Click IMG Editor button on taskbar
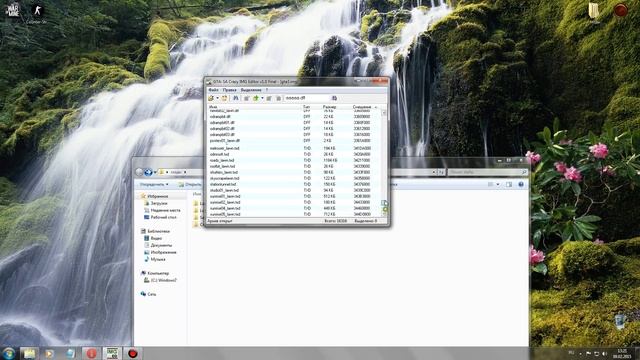 click(112, 353)
